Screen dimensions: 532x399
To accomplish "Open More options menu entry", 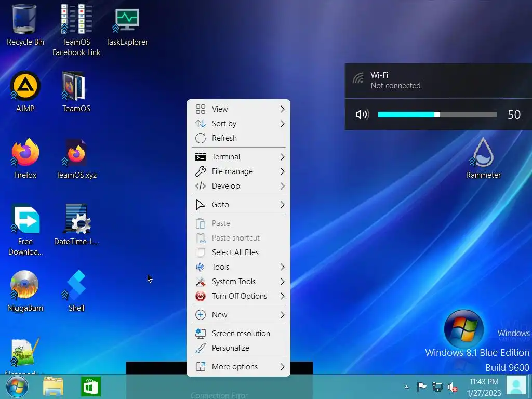I will [238, 367].
